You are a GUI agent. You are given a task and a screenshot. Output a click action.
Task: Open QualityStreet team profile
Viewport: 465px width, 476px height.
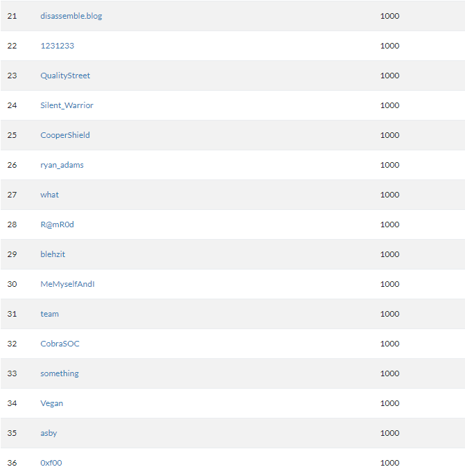(x=65, y=76)
